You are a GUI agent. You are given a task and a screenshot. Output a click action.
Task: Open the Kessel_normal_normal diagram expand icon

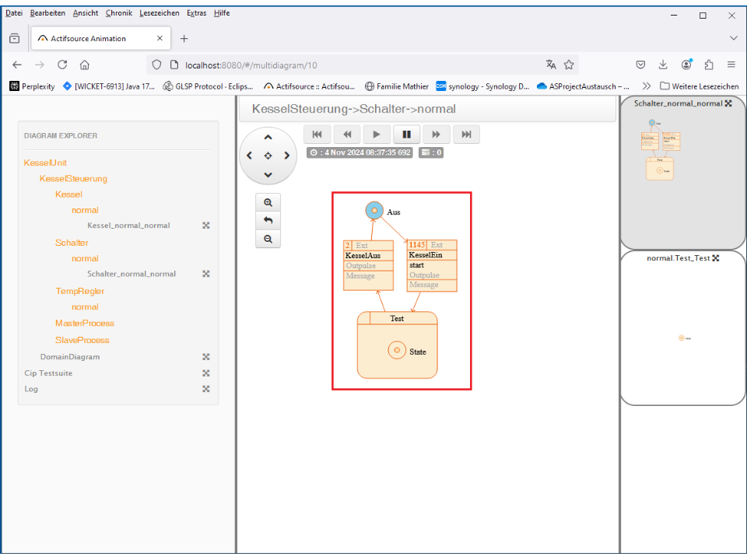click(x=206, y=226)
